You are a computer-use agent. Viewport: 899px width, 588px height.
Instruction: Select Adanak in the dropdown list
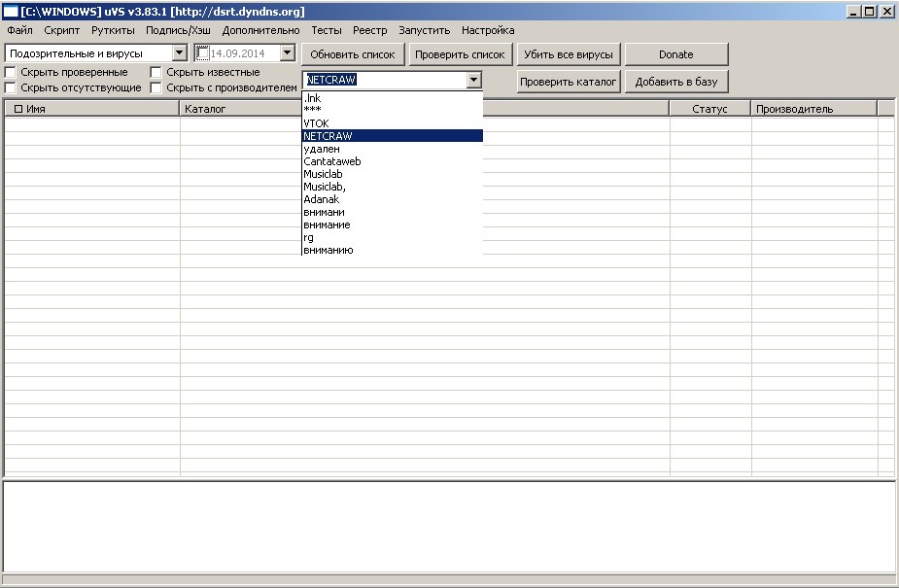click(393, 199)
